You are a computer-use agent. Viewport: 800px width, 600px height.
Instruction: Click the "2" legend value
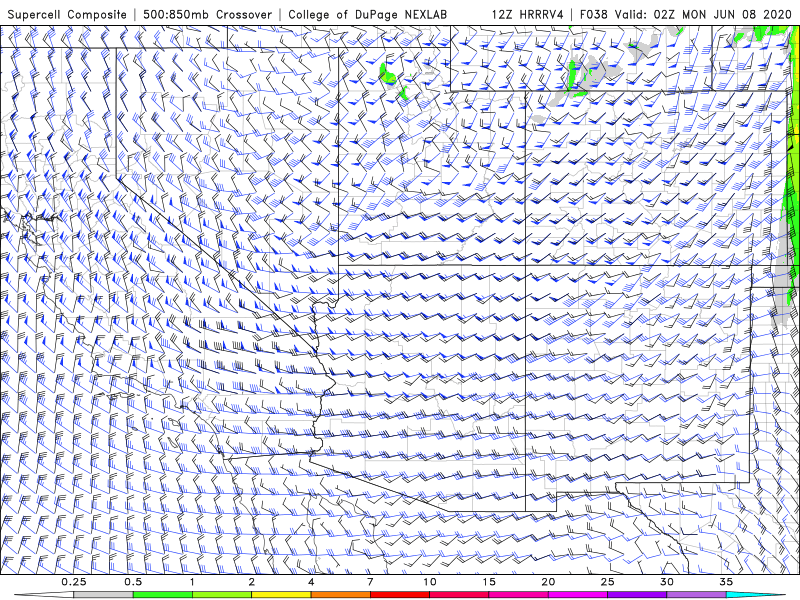pos(252,582)
